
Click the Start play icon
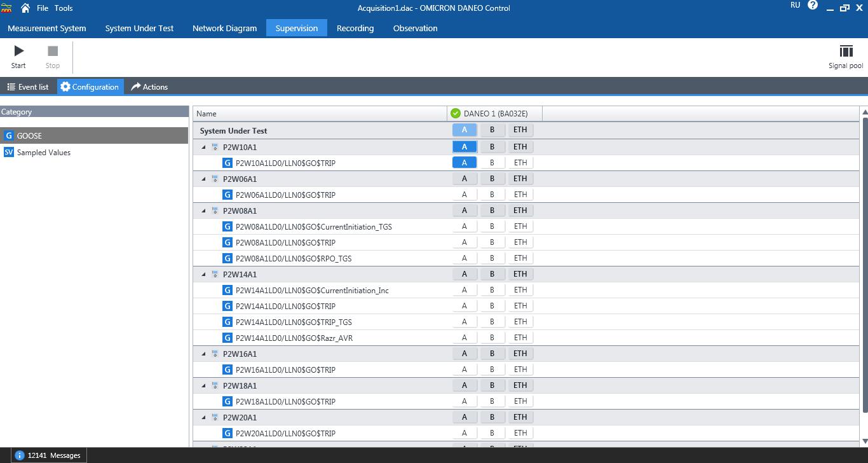pyautogui.click(x=18, y=51)
